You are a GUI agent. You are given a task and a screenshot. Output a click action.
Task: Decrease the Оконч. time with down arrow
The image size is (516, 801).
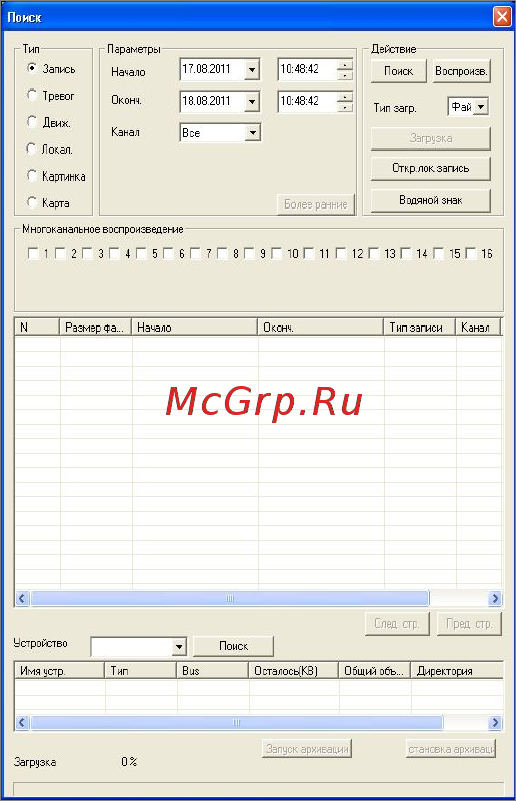345,106
